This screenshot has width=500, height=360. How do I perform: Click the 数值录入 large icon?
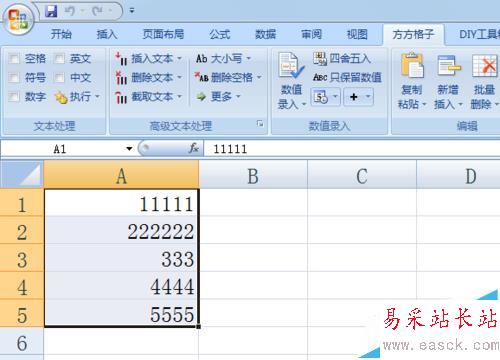point(291,65)
